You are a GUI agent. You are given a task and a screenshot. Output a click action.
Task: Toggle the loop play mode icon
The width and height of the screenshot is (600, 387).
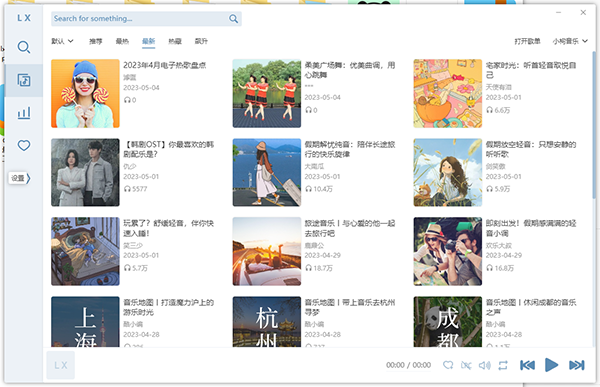503,365
